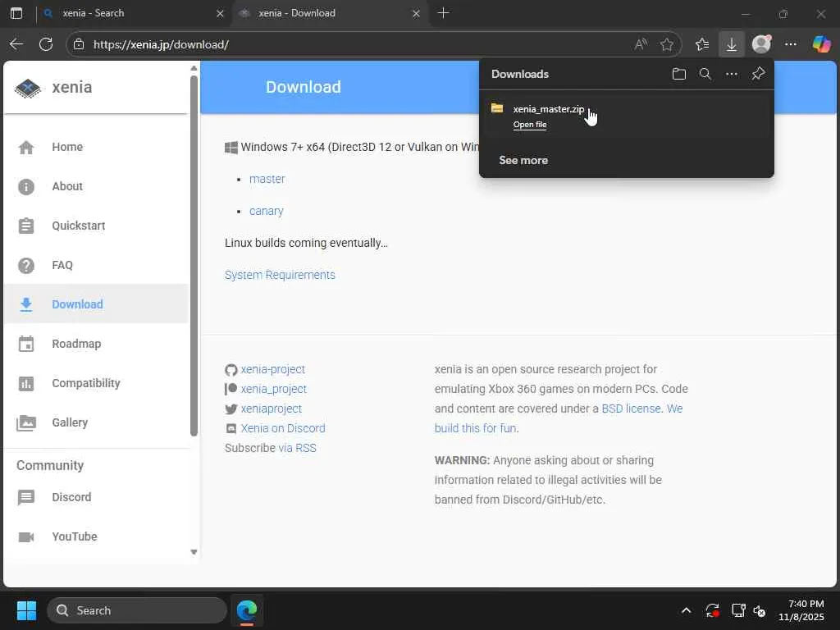Click the sidebar scroll down arrow
This screenshot has height=630, width=840.
pyautogui.click(x=194, y=552)
